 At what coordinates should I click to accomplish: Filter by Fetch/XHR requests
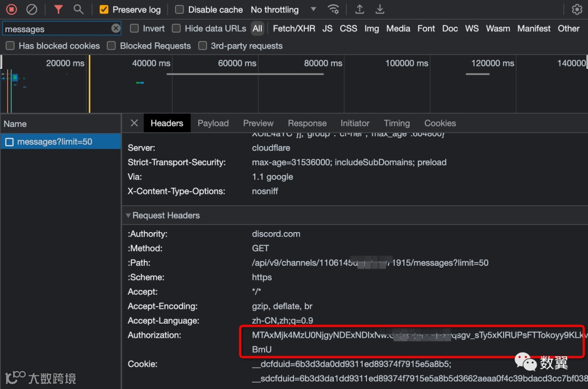[293, 28]
